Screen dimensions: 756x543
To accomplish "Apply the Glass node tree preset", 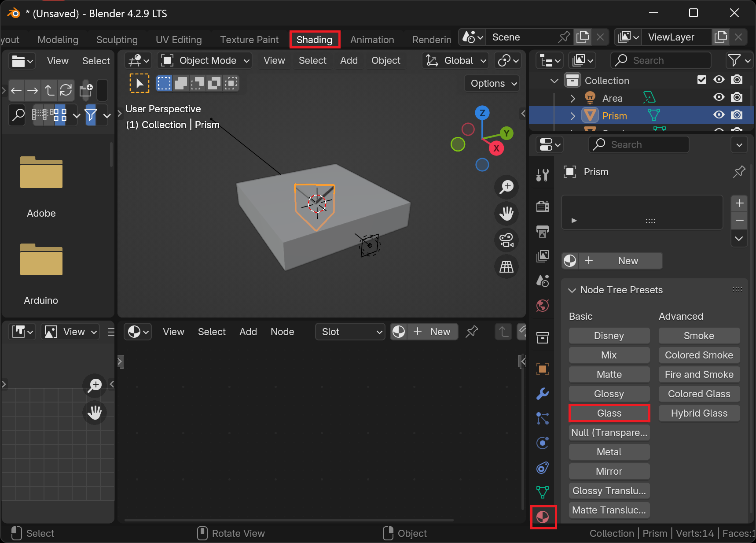I will (609, 413).
